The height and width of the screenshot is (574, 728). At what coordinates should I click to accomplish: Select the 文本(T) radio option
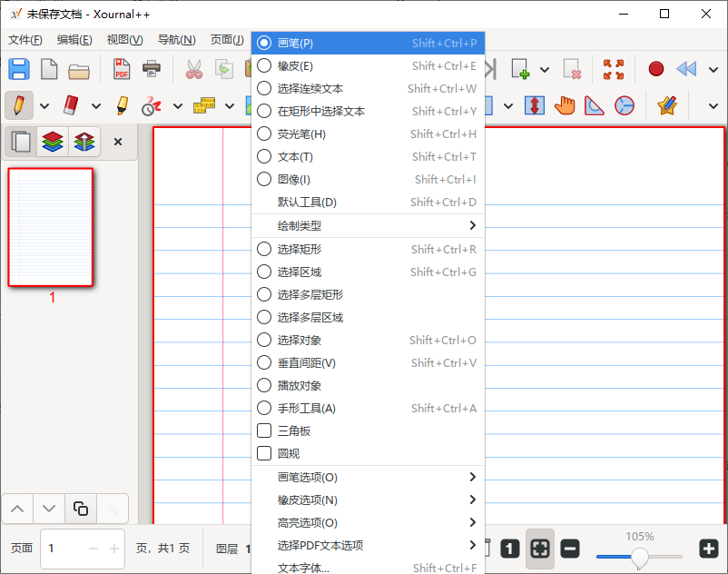click(x=368, y=156)
